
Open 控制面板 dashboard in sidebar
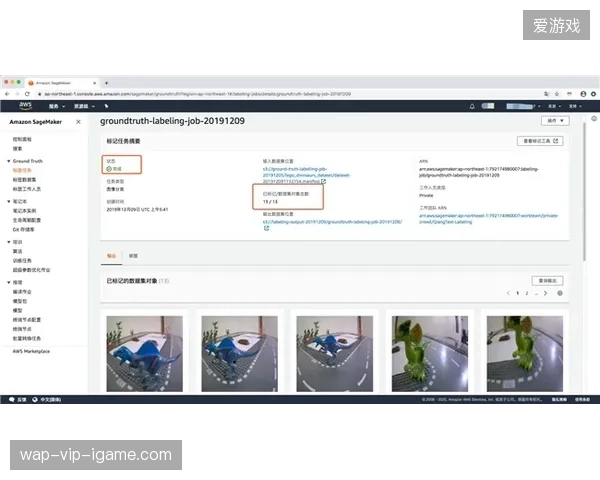coord(22,139)
